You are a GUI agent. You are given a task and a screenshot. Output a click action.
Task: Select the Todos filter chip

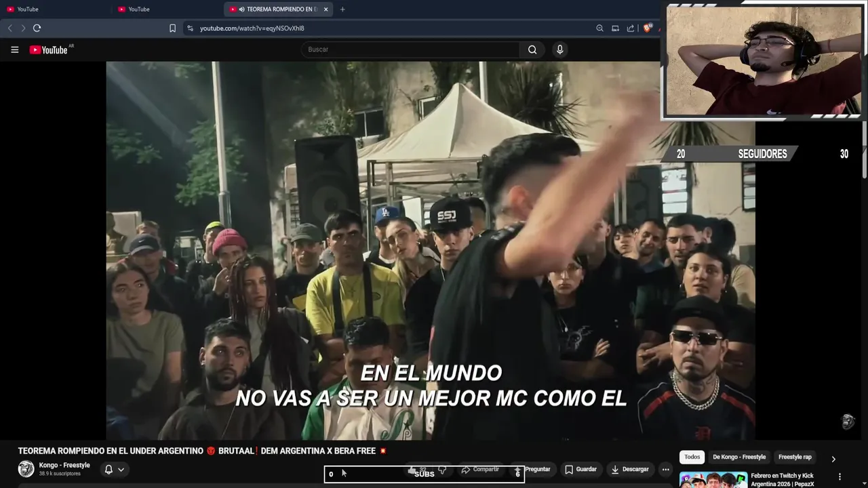pos(692,457)
